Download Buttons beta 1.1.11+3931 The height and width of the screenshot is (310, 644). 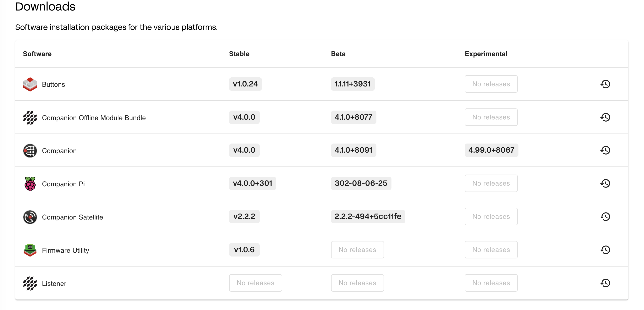[x=353, y=84]
